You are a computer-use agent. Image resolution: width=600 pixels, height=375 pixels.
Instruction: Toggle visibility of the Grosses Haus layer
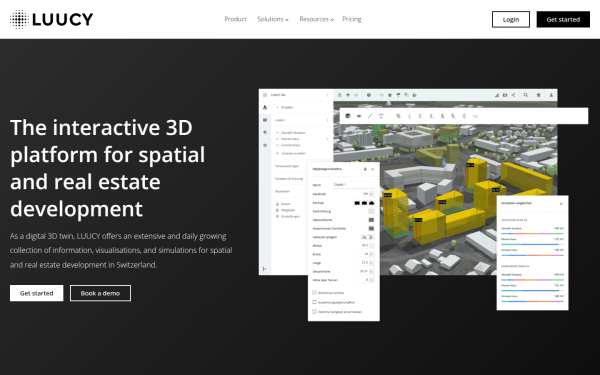point(277,145)
